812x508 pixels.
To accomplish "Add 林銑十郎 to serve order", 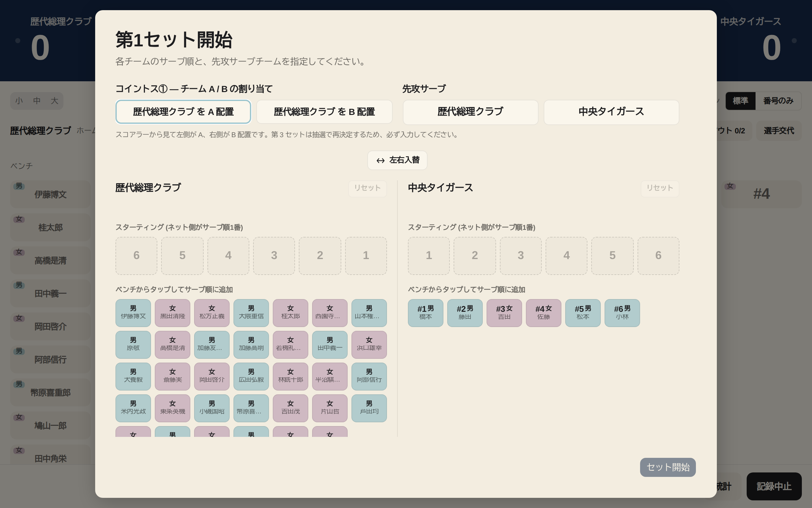I will [291, 376].
